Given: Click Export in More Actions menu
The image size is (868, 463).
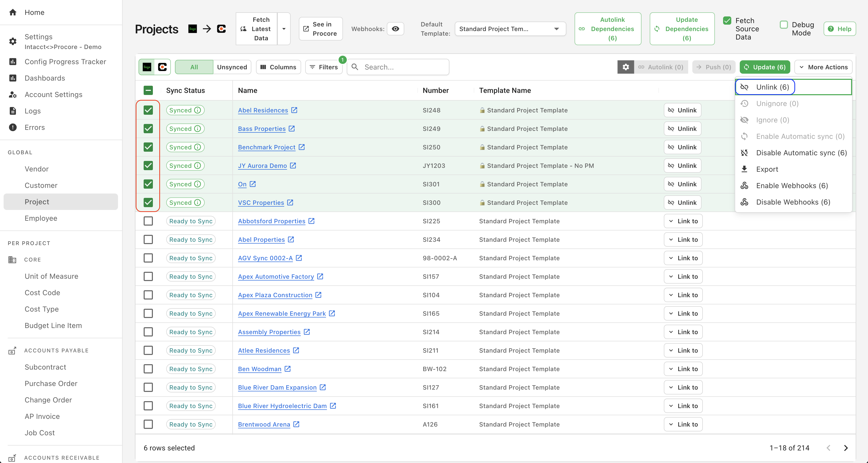Looking at the screenshot, I should point(767,169).
